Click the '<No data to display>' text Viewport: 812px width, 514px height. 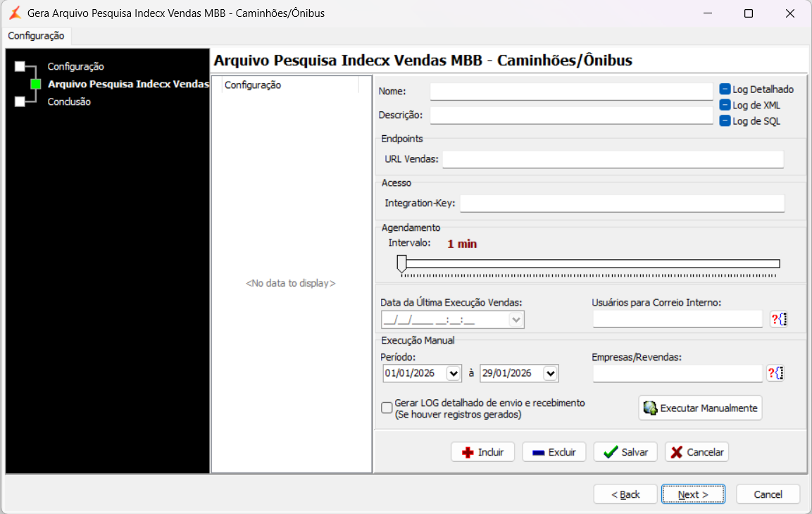pyautogui.click(x=291, y=283)
